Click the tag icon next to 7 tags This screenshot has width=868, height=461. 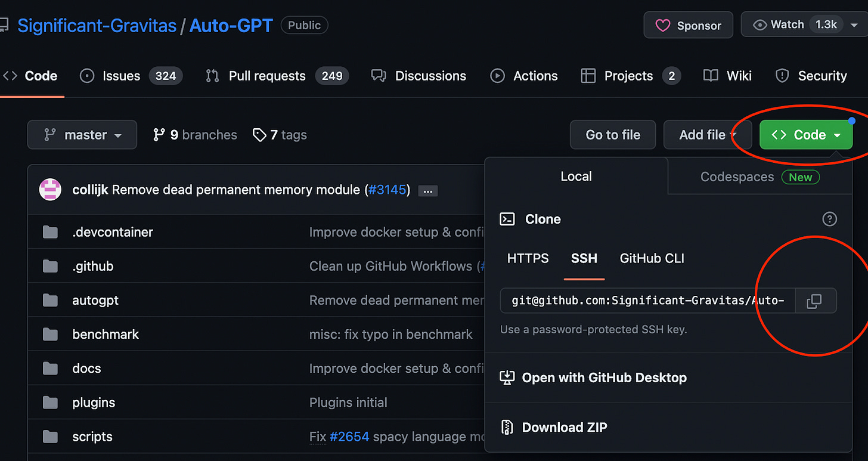pos(260,135)
